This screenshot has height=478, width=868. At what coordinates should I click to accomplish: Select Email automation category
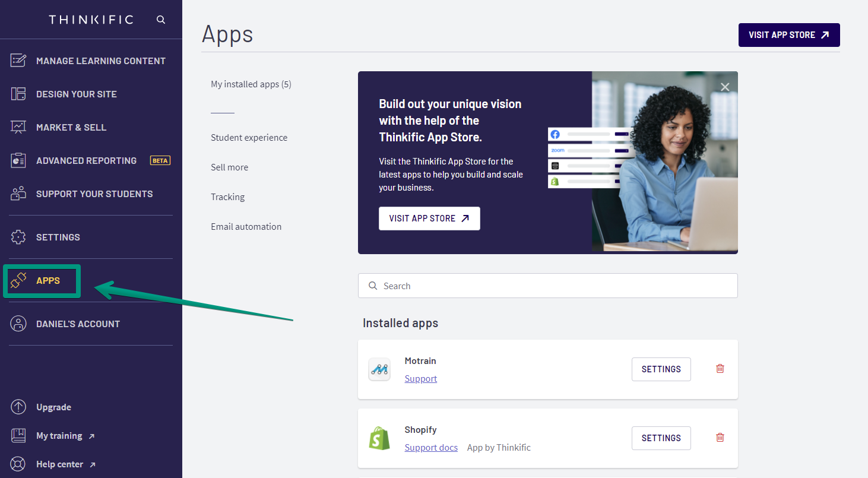246,227
